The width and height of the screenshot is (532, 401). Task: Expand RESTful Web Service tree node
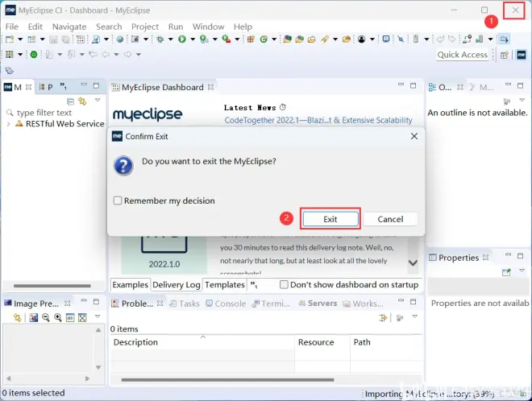click(x=9, y=124)
